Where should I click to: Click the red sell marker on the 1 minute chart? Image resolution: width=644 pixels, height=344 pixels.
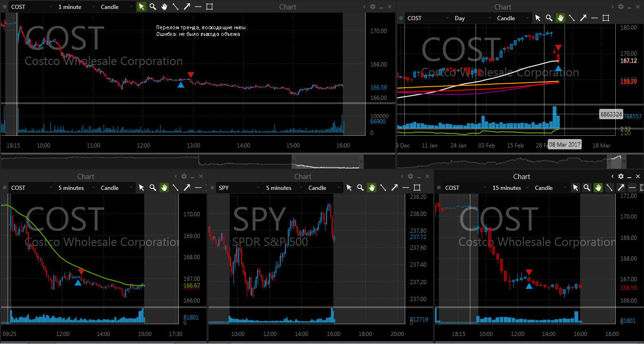(191, 75)
